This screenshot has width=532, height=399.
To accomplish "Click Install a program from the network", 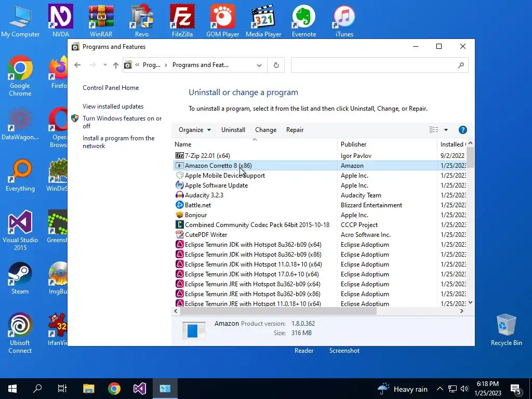I will coord(118,142).
